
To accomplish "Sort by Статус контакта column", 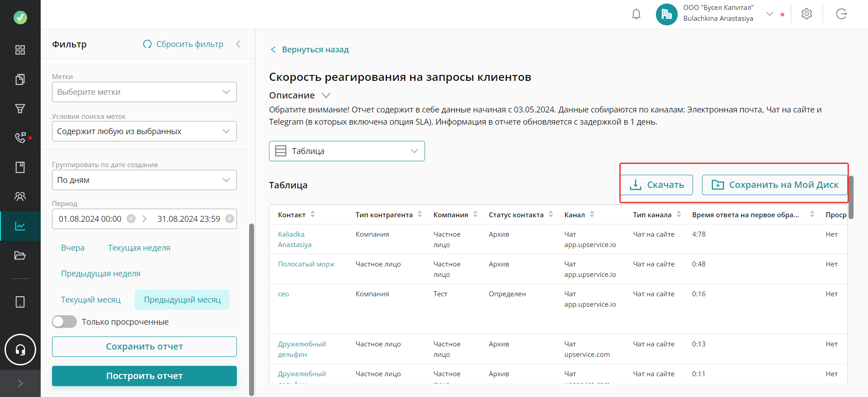I will 551,215.
